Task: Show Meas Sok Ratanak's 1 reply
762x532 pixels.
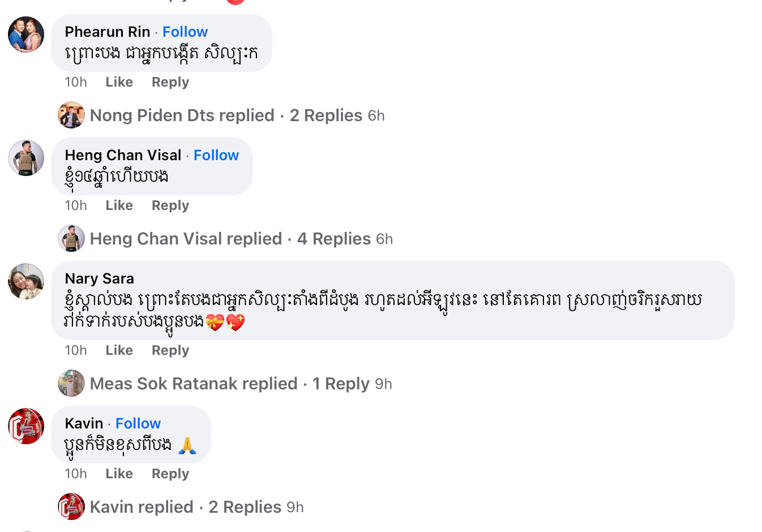Action: [x=341, y=384]
